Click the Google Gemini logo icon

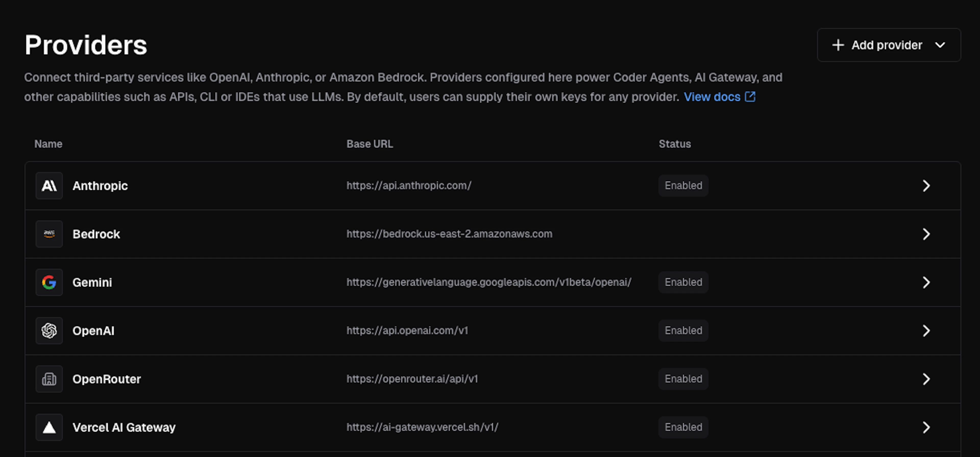(x=49, y=282)
